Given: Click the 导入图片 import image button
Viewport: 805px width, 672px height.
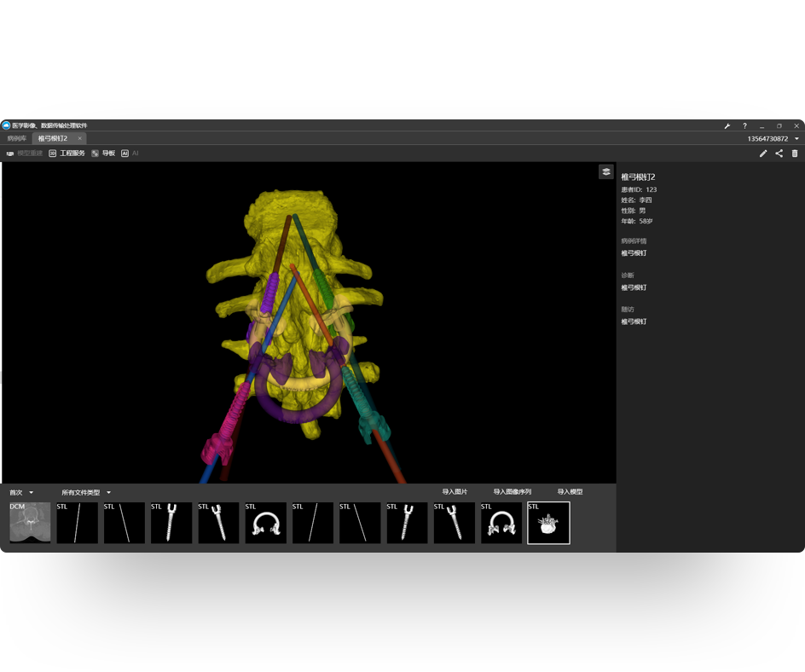Looking at the screenshot, I should pos(455,492).
